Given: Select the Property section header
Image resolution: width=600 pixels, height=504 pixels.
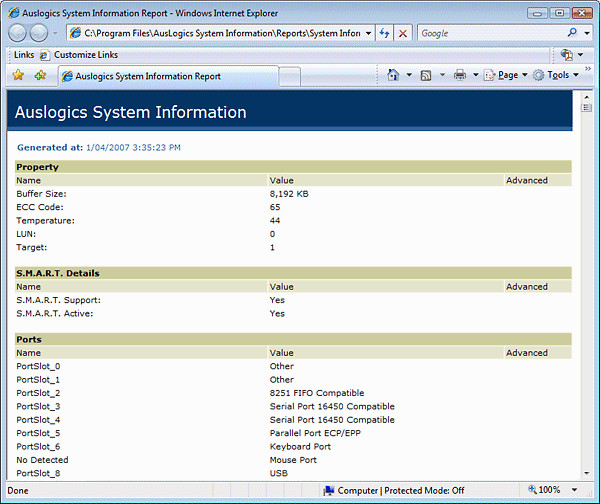Looking at the screenshot, I should pyautogui.click(x=293, y=167).
